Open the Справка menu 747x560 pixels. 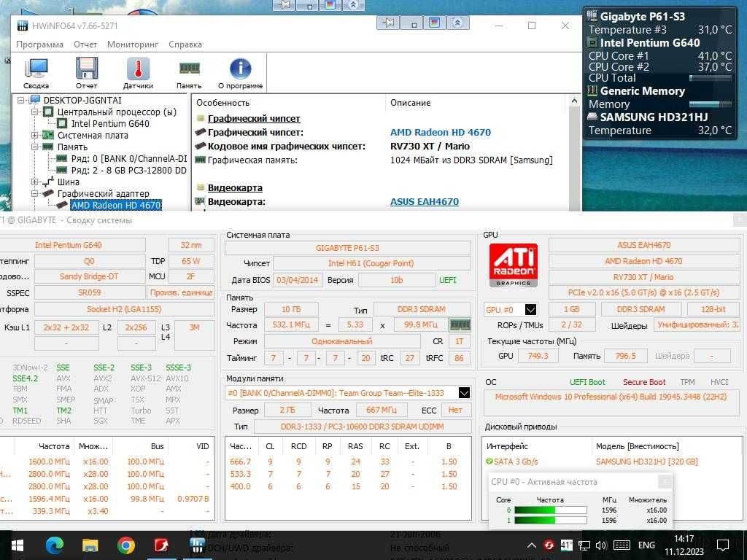(185, 44)
